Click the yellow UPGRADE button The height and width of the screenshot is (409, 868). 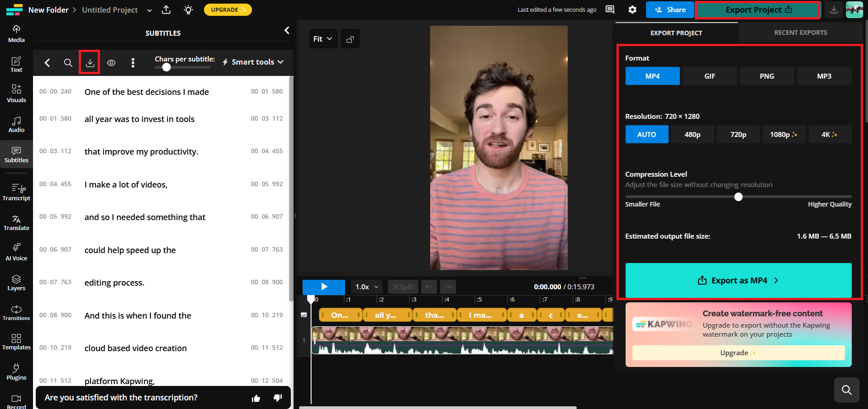click(x=228, y=9)
